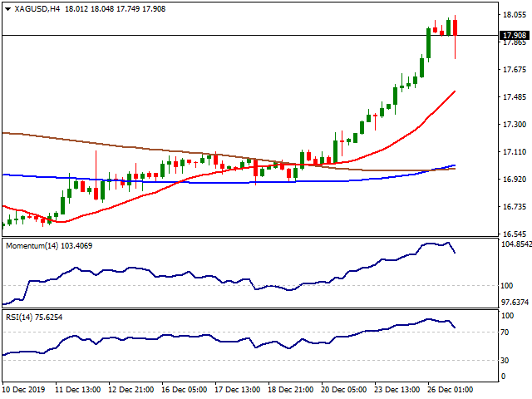The width and height of the screenshot is (532, 399).
Task: Click Momentum scale value 104.8542
Action: pyautogui.click(x=516, y=244)
